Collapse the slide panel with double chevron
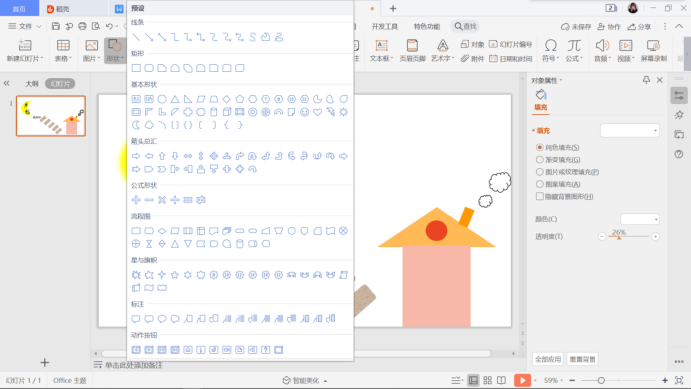 7,83
